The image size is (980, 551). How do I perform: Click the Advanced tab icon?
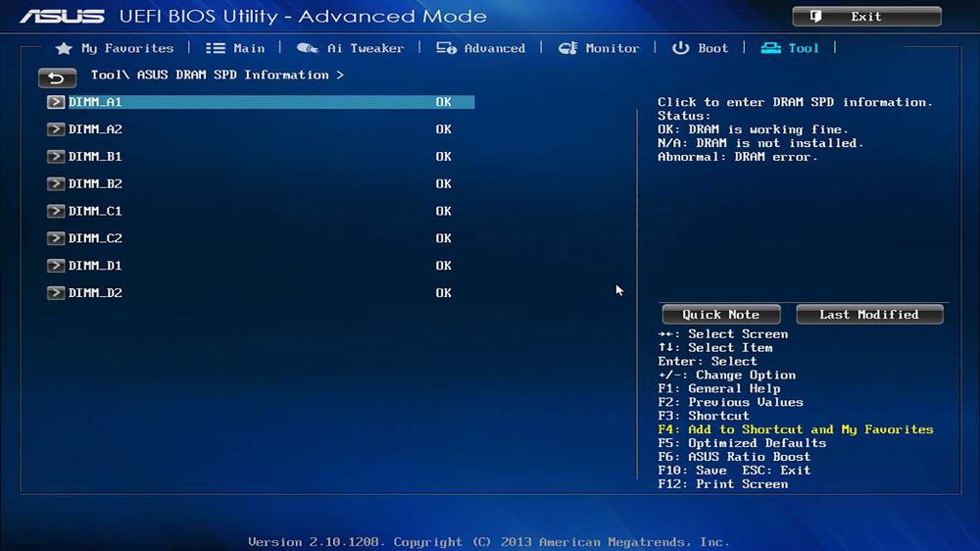(446, 48)
